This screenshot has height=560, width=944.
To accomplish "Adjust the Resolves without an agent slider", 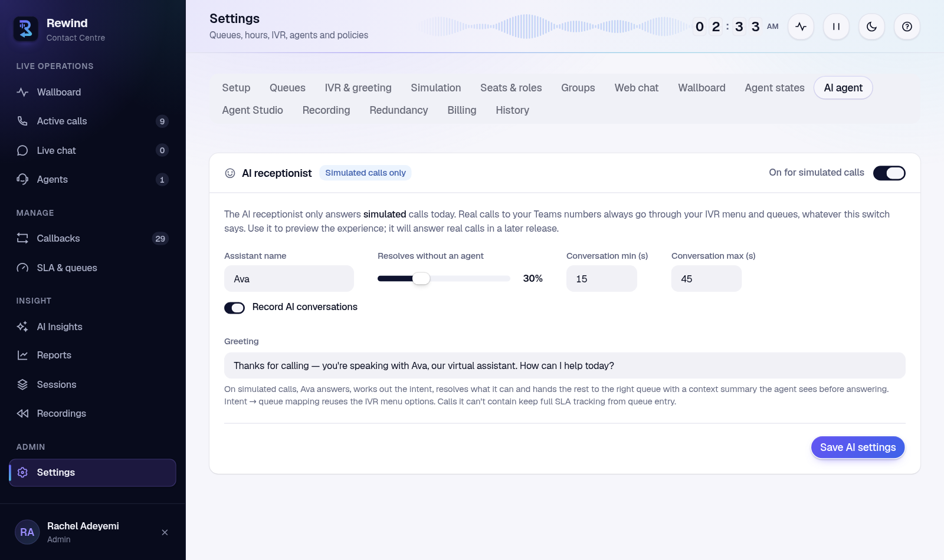I will coord(444,279).
